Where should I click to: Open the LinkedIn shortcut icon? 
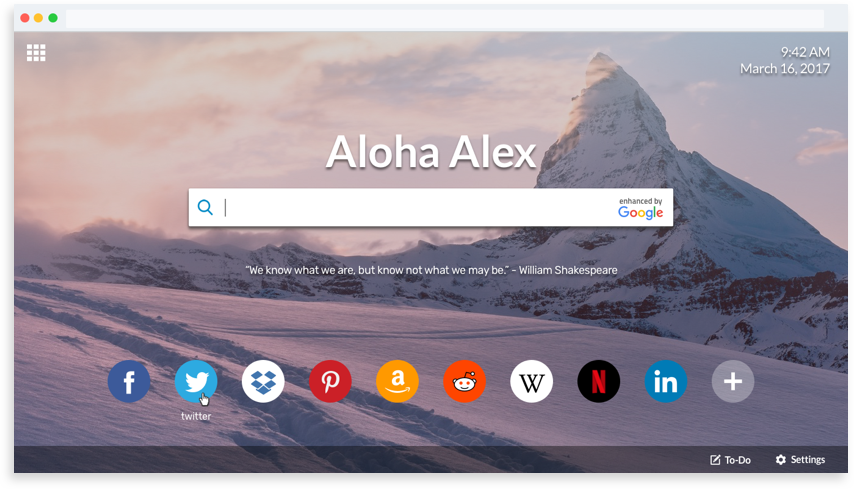(x=666, y=381)
